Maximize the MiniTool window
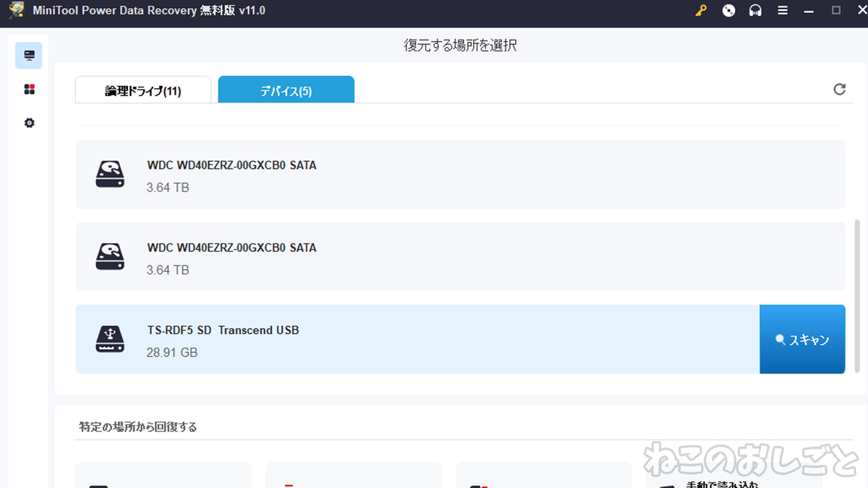Viewport: 868px width, 488px height. [x=835, y=11]
